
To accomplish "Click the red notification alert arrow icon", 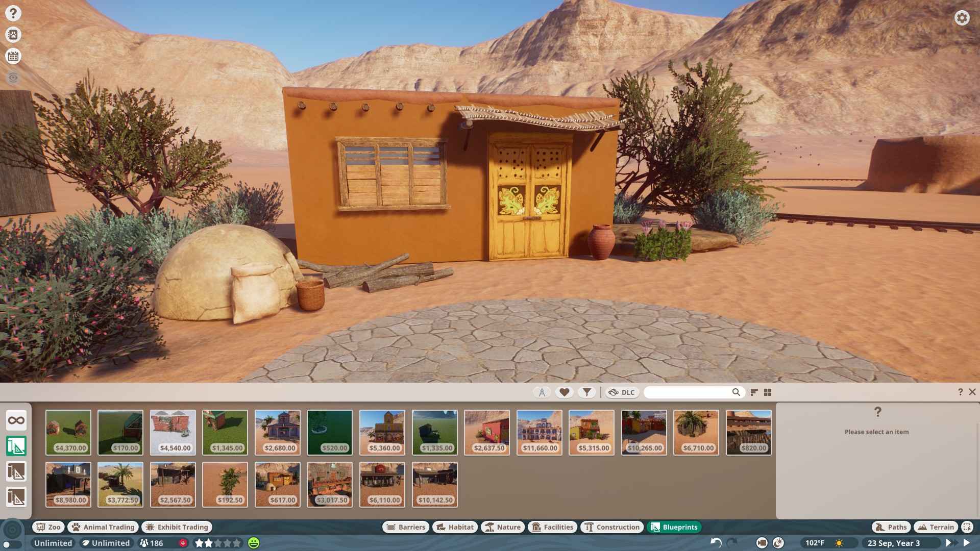I will point(183,543).
